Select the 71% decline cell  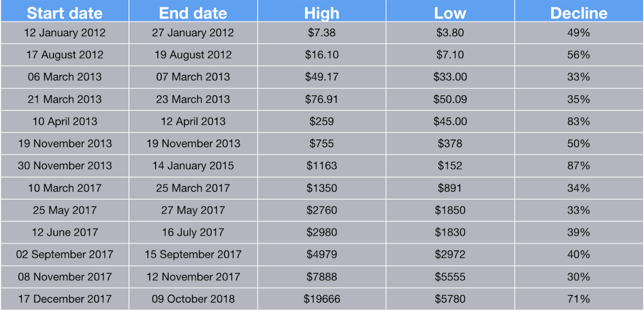pyautogui.click(x=578, y=299)
